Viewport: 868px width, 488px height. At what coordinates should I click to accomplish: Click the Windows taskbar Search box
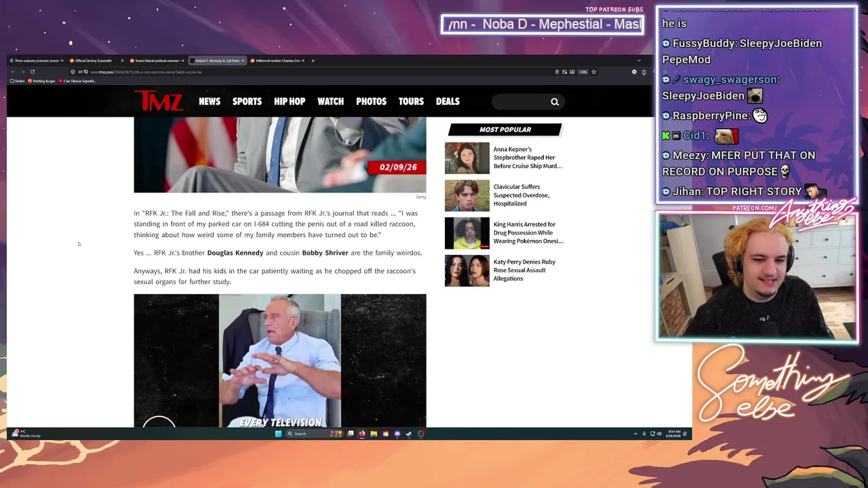(315, 434)
